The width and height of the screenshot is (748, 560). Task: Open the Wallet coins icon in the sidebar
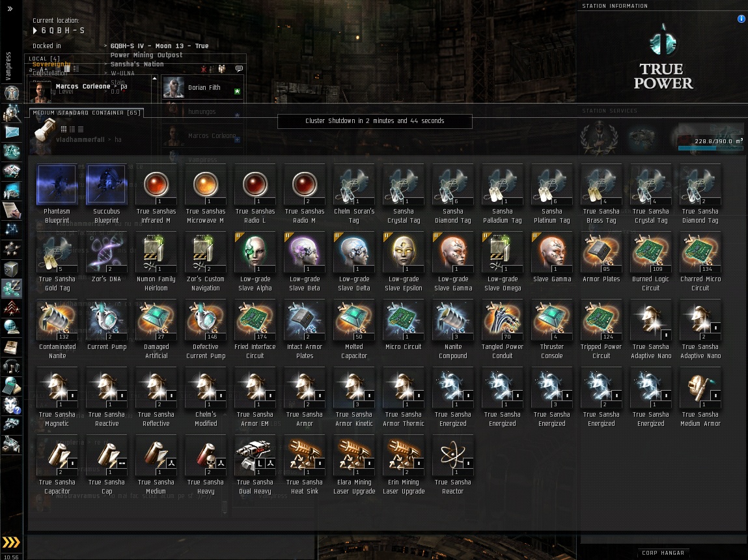(12, 288)
